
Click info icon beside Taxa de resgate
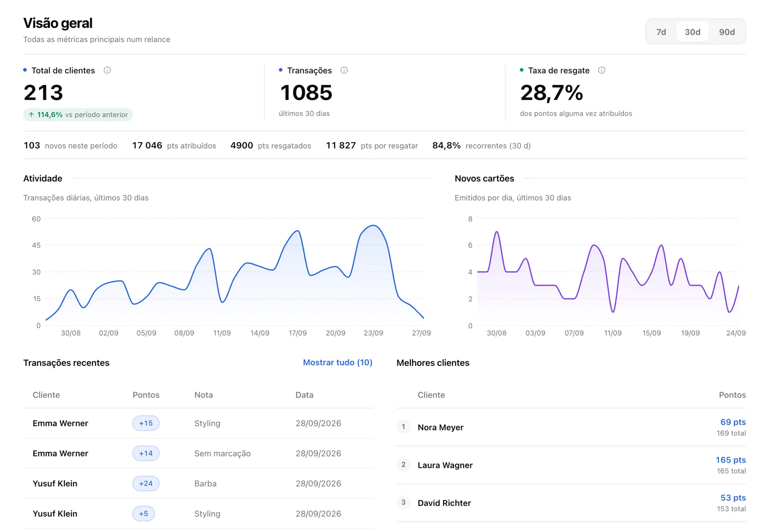coord(601,70)
